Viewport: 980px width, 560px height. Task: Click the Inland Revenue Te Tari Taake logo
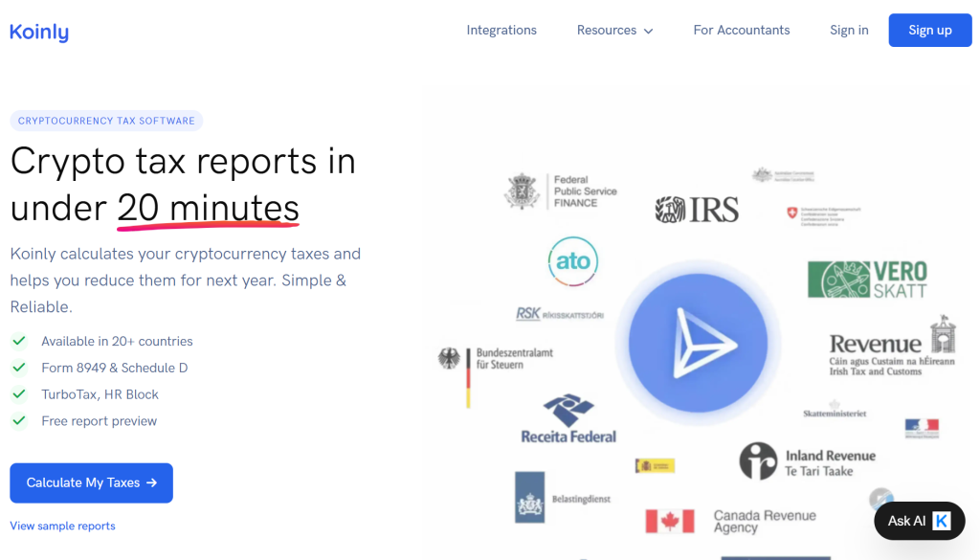pyautogui.click(x=807, y=462)
